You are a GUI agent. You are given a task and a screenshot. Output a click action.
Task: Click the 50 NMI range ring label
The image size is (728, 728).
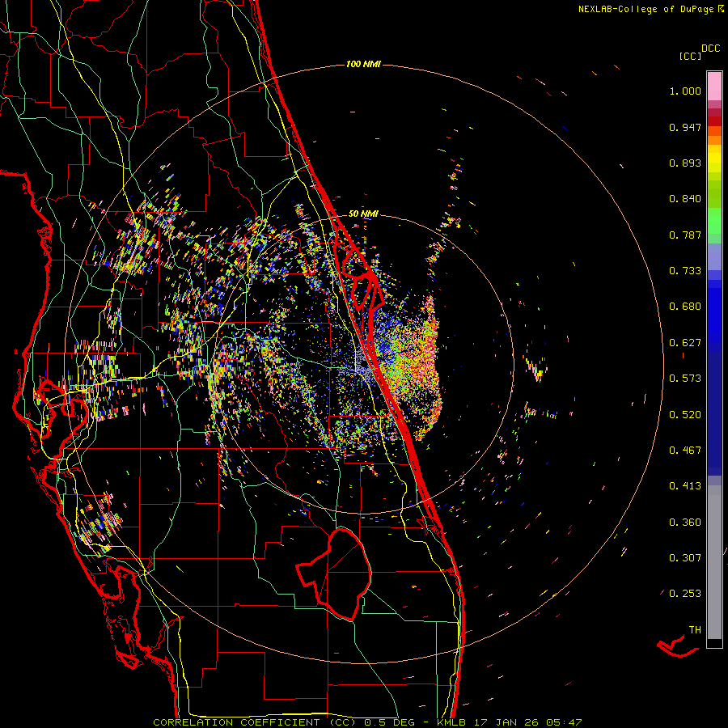click(x=363, y=214)
